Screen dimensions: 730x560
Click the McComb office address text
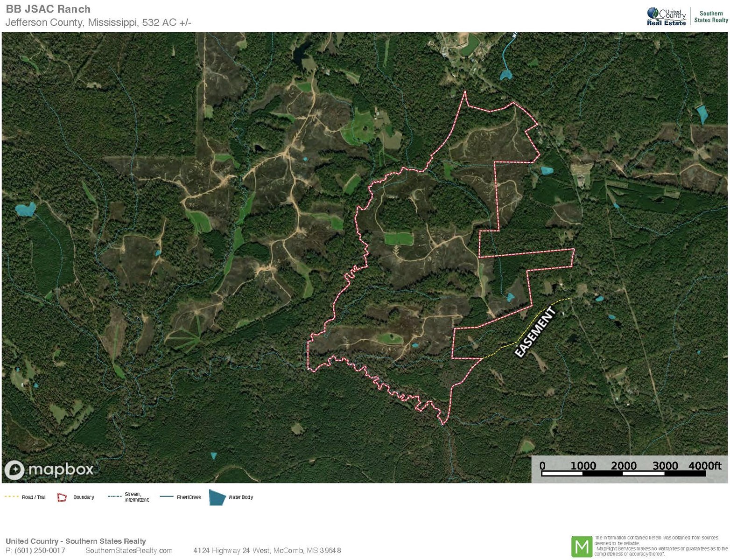tap(267, 551)
